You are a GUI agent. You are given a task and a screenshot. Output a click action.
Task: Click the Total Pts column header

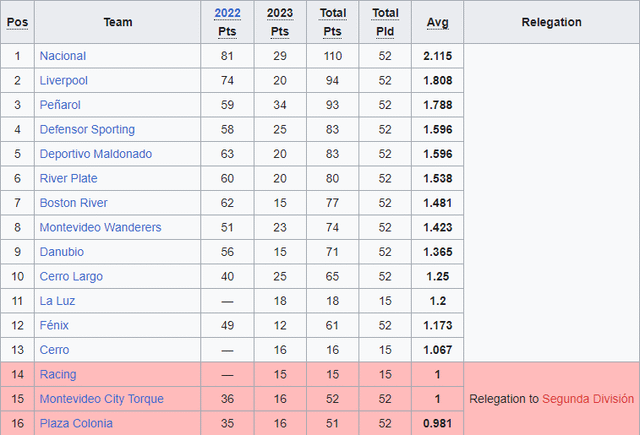(333, 22)
